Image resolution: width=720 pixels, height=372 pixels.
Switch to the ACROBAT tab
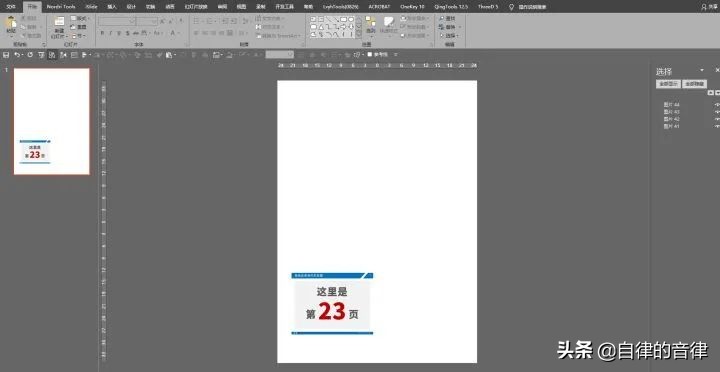coord(379,7)
